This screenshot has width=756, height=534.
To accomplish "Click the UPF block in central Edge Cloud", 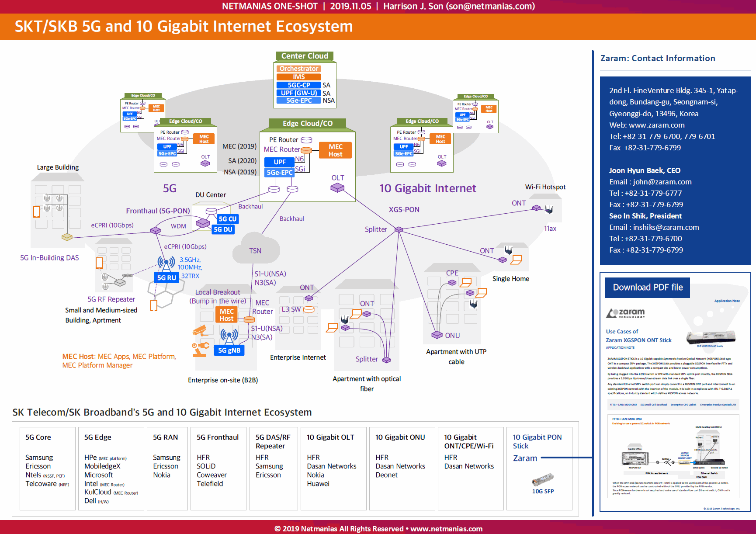I will tap(280, 162).
